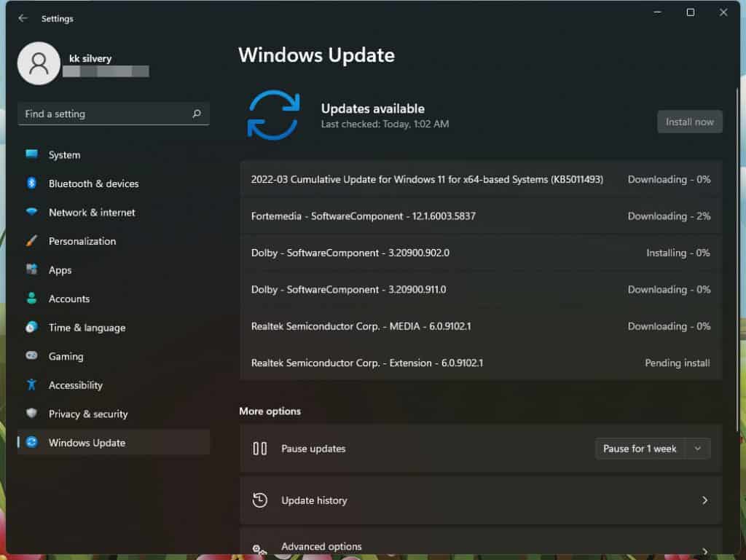This screenshot has width=746, height=560.
Task: Click the Downloading - 2% status
Action: click(x=669, y=216)
